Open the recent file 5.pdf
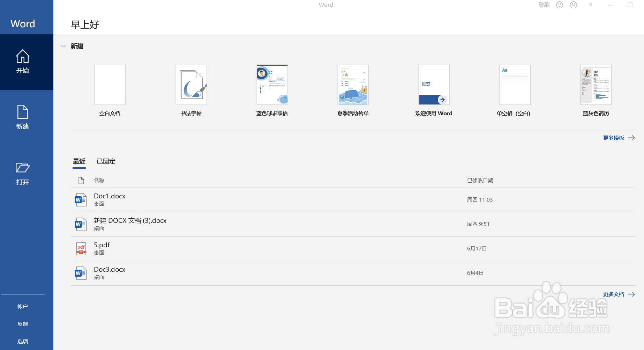 tap(353, 249)
